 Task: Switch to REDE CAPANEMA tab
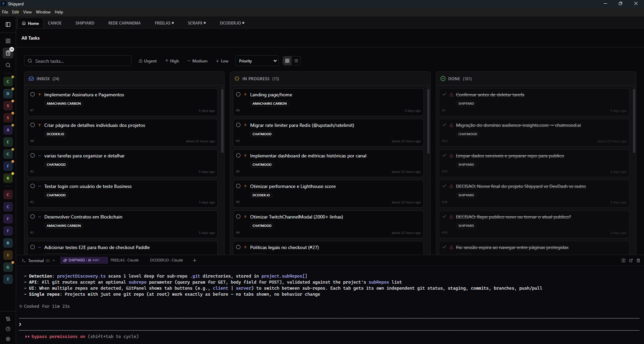click(124, 23)
